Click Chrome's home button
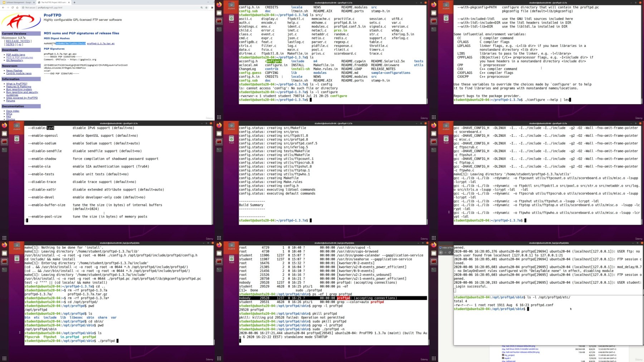Screen dimensions: 644x362 point(17,8)
